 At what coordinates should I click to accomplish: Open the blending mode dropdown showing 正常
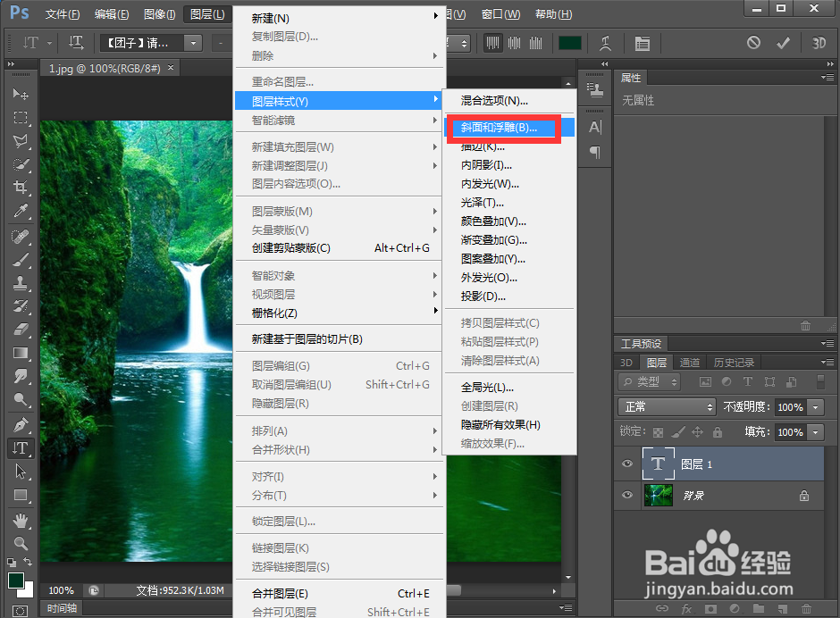pos(666,406)
